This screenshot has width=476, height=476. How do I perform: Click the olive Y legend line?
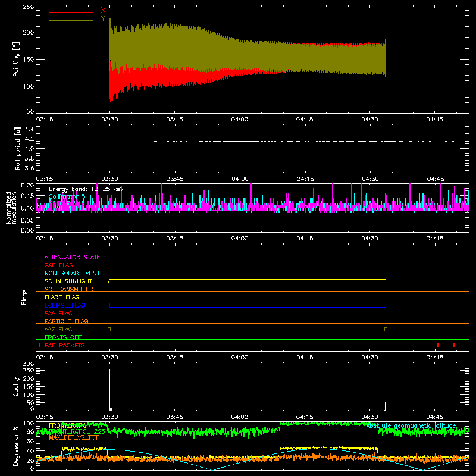click(x=71, y=20)
